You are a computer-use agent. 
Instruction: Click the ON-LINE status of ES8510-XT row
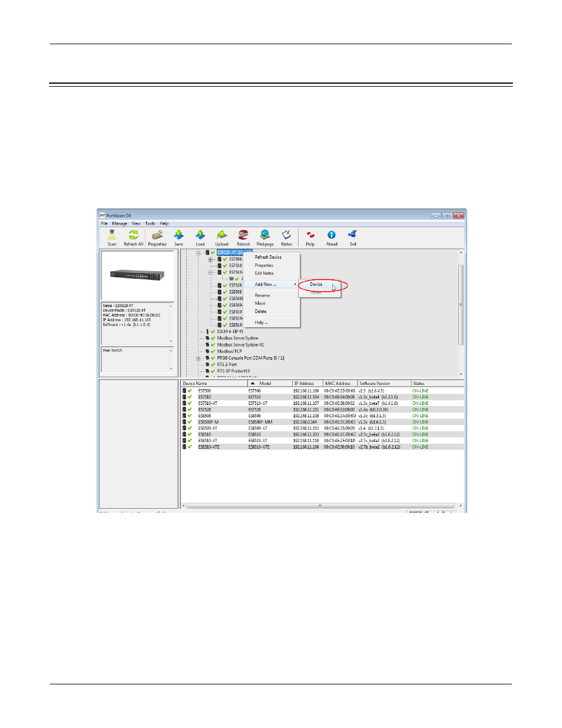420,440
